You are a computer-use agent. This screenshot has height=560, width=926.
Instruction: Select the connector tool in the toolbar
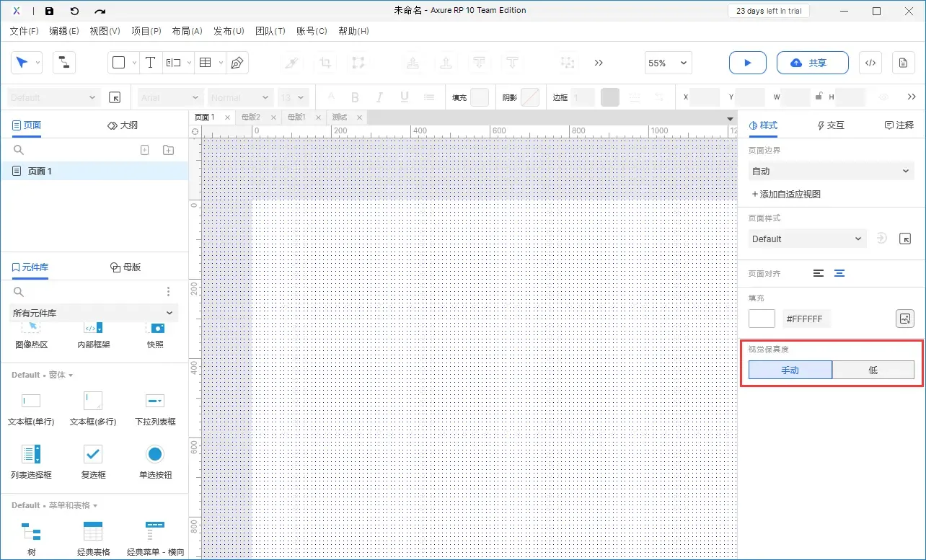click(63, 63)
